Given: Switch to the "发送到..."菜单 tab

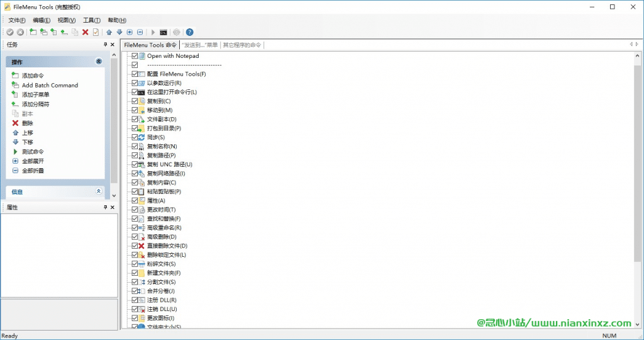Looking at the screenshot, I should (x=199, y=45).
